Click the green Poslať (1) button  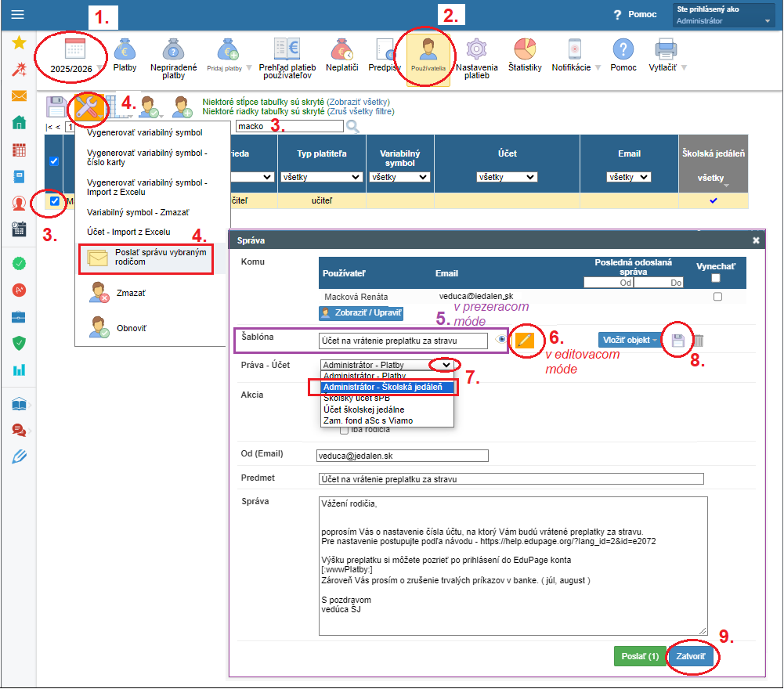640,656
